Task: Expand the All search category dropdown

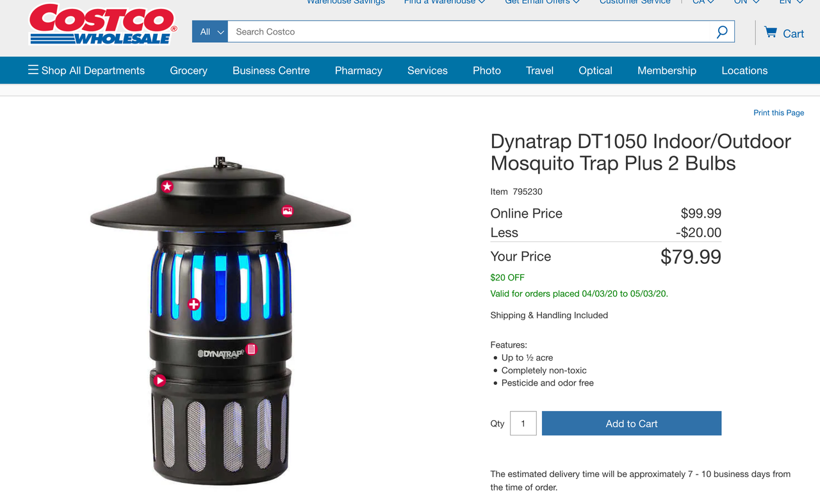Action: 210,31
